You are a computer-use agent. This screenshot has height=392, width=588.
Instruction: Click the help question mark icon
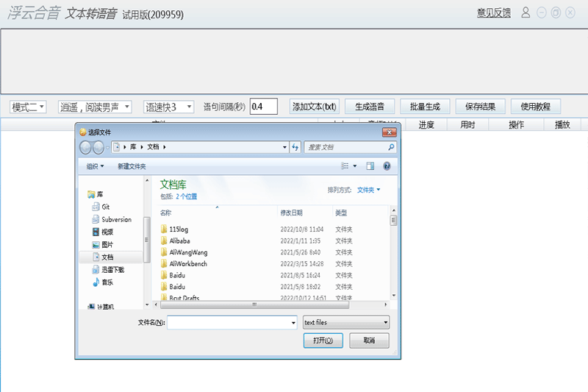387,165
